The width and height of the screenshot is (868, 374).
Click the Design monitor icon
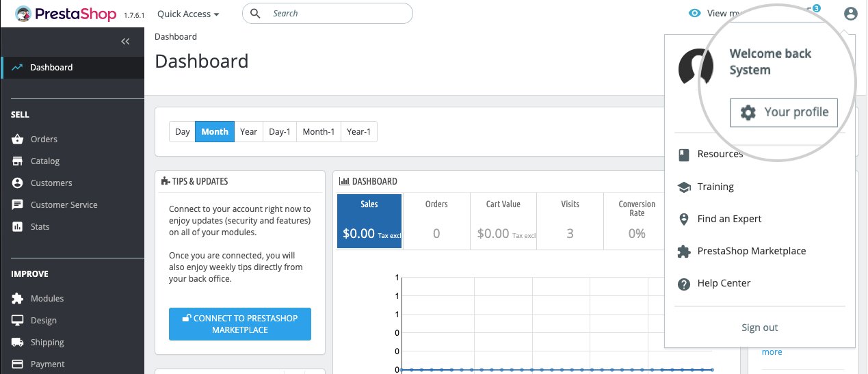pyautogui.click(x=17, y=320)
